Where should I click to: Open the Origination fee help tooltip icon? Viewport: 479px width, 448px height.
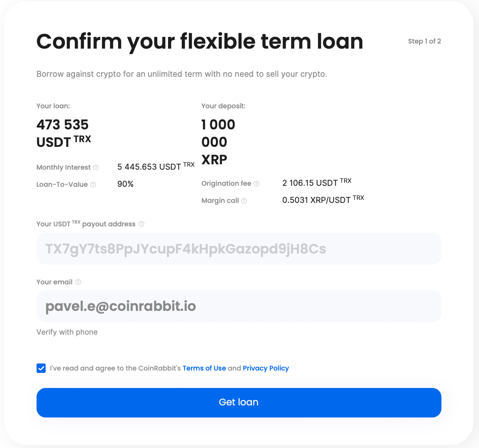pyautogui.click(x=257, y=183)
